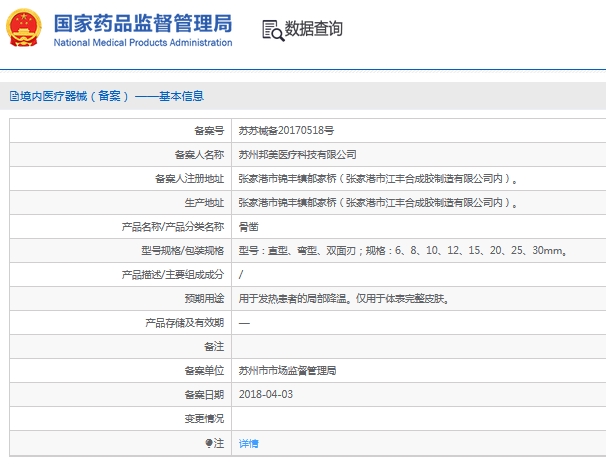This screenshot has width=606, height=465.
Task: Open the 详情 details link
Action: point(249,443)
